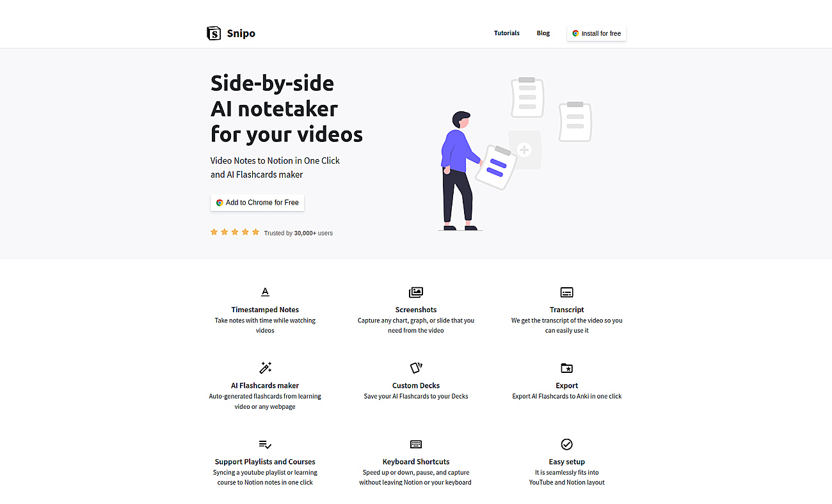Click the Chrome icon in Add to Chrome
This screenshot has width=832, height=504.
pos(220,203)
